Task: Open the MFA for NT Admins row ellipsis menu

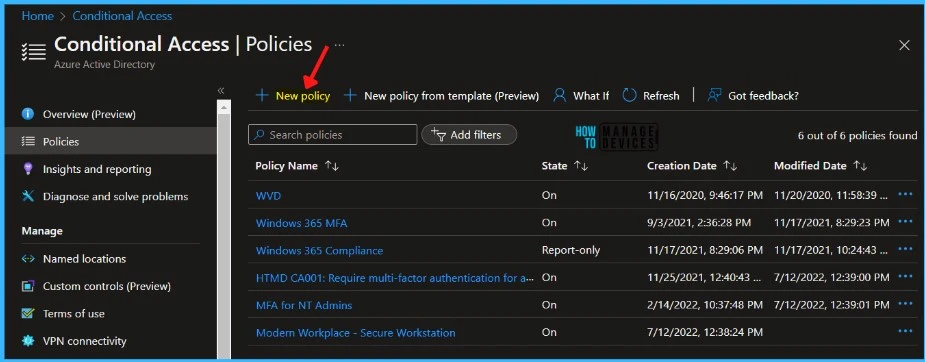Action: [x=905, y=304]
